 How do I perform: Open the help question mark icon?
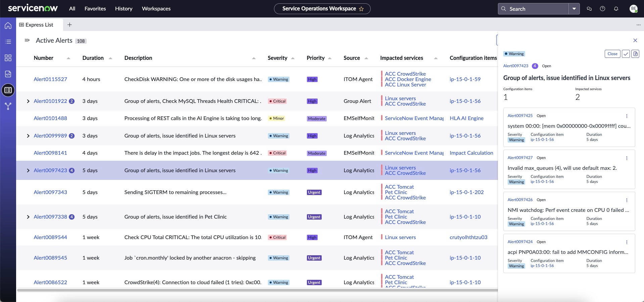pyautogui.click(x=602, y=9)
